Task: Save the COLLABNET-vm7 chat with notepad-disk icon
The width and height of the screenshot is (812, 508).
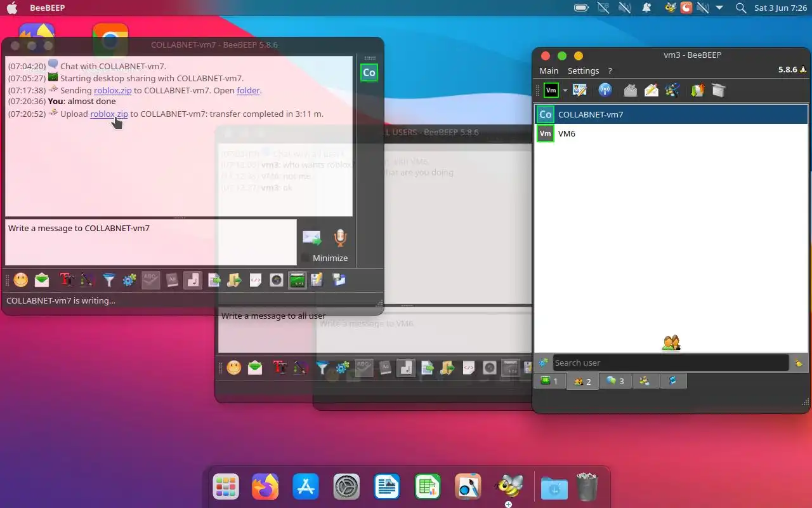Action: pyautogui.click(x=317, y=279)
